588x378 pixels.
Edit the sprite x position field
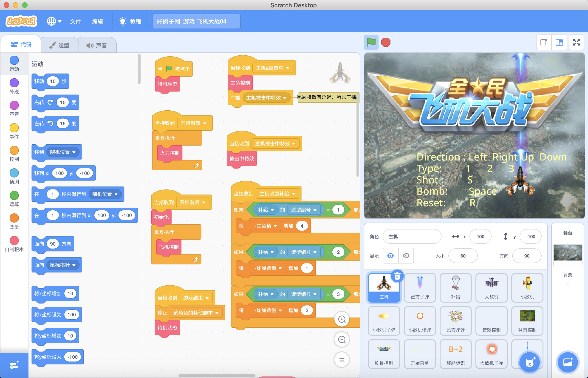[480, 236]
